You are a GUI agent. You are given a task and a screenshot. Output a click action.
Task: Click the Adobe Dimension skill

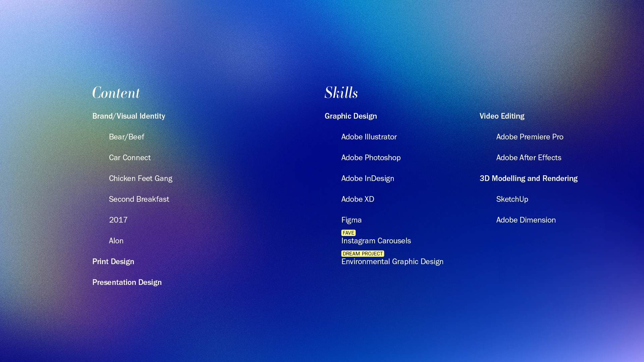click(x=526, y=220)
